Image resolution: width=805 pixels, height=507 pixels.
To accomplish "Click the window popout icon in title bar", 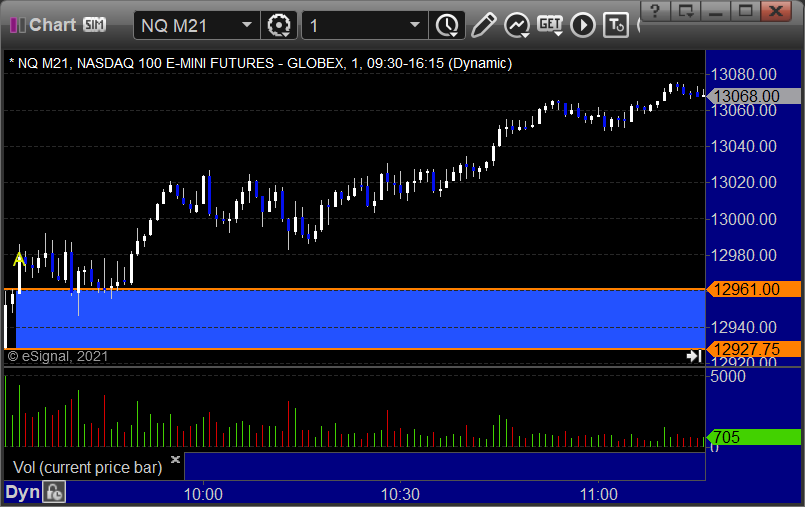I will coord(686,10).
